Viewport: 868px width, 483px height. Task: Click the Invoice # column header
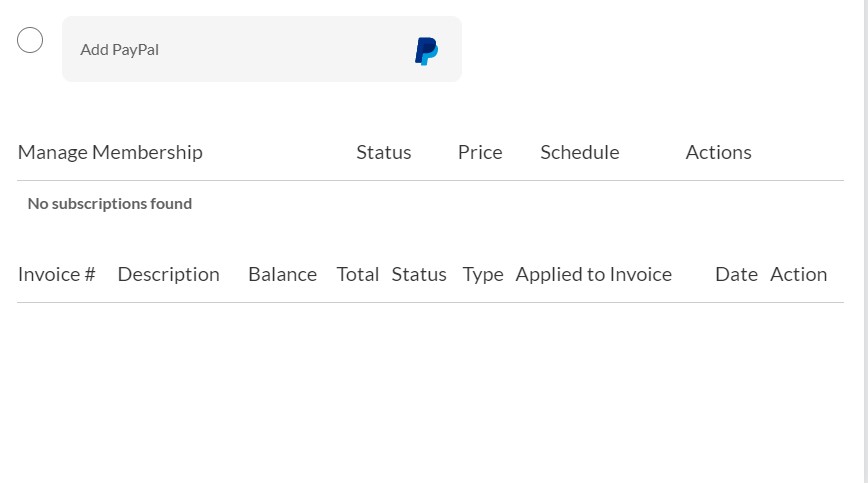click(x=56, y=274)
